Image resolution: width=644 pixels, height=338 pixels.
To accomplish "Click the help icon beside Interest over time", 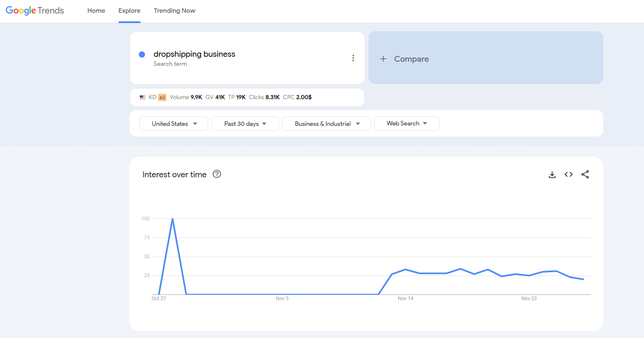I will (217, 174).
